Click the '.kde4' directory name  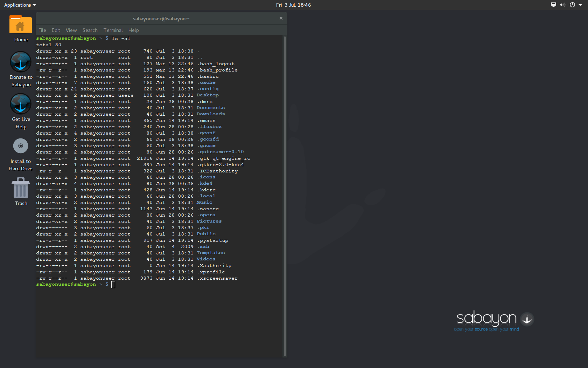[204, 184]
